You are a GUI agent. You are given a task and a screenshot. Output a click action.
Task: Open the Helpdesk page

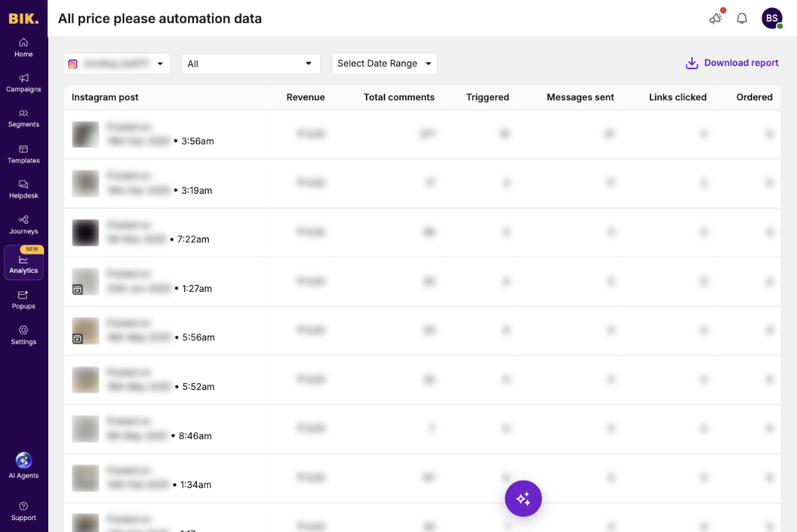(23, 189)
